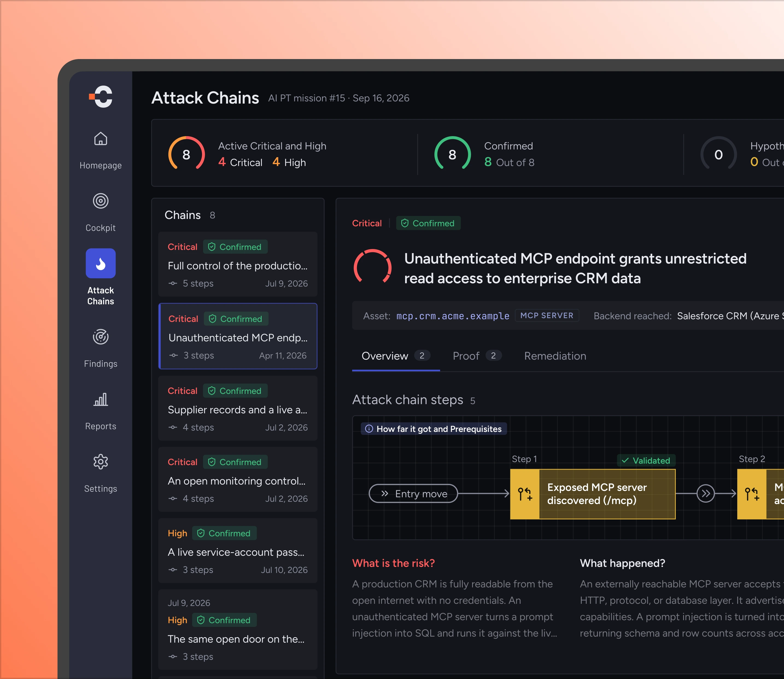This screenshot has width=784, height=679.
Task: Click the How far it got and Prerequisites button
Action: (434, 429)
